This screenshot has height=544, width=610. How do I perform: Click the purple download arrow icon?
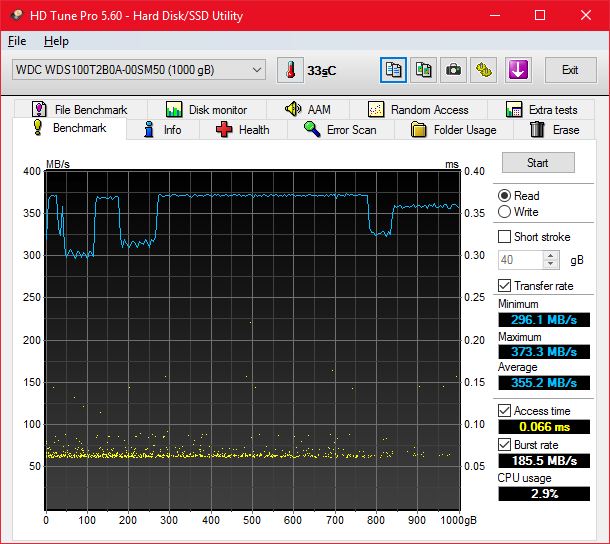[518, 70]
